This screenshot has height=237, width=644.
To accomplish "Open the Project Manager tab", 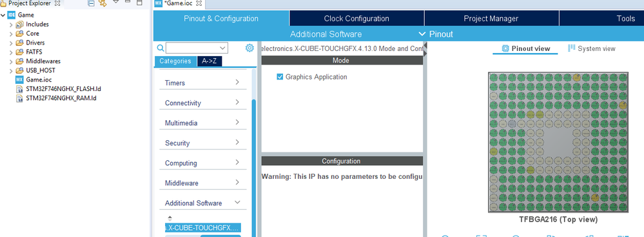I will point(491,19).
